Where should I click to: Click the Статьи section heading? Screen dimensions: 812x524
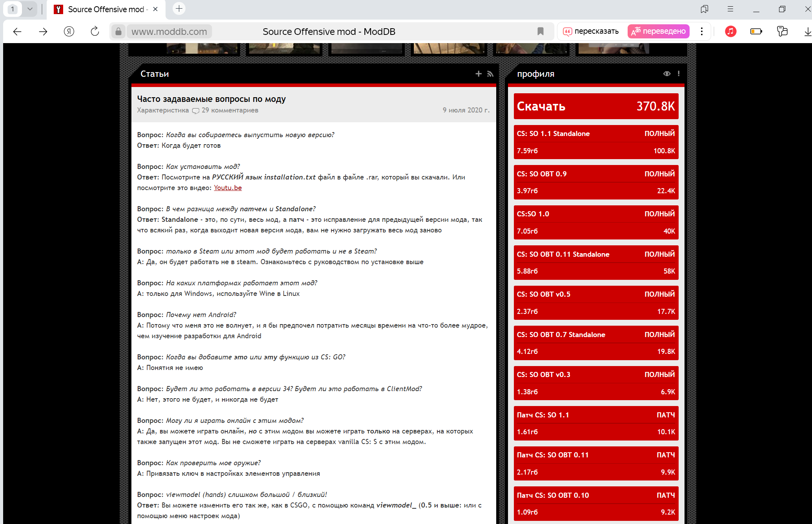tap(155, 74)
